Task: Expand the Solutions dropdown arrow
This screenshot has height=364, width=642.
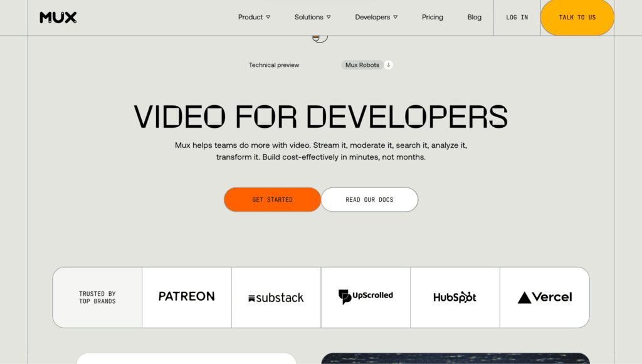Action: click(329, 17)
